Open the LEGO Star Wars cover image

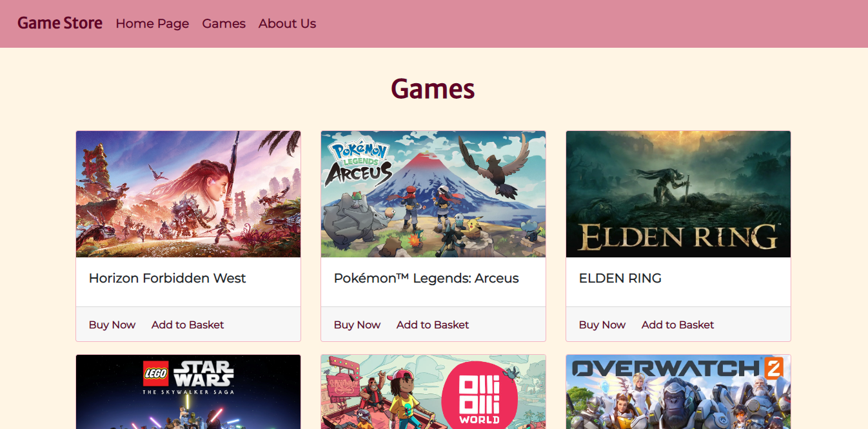pyautogui.click(x=188, y=392)
